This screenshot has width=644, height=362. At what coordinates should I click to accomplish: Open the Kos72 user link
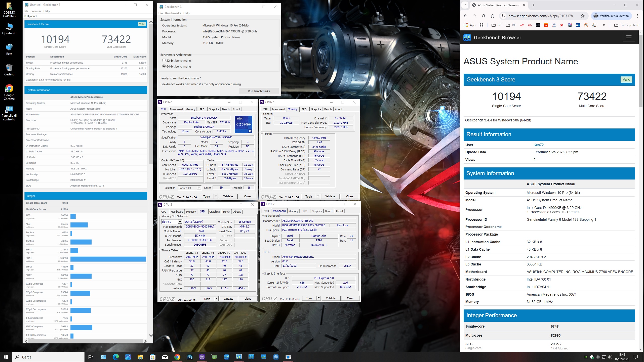click(539, 145)
